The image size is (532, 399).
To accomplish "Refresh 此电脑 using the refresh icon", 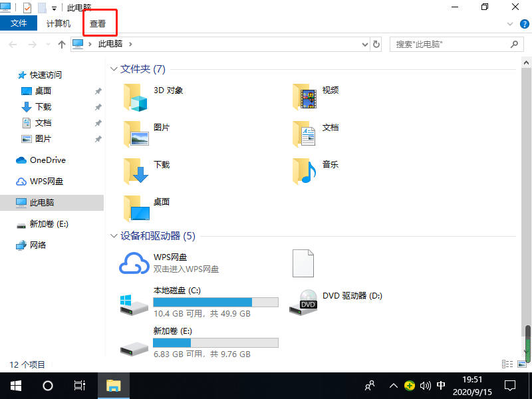I will point(375,44).
